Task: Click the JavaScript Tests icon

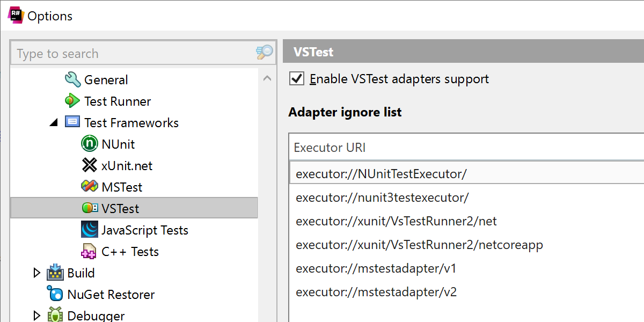Action: point(90,230)
